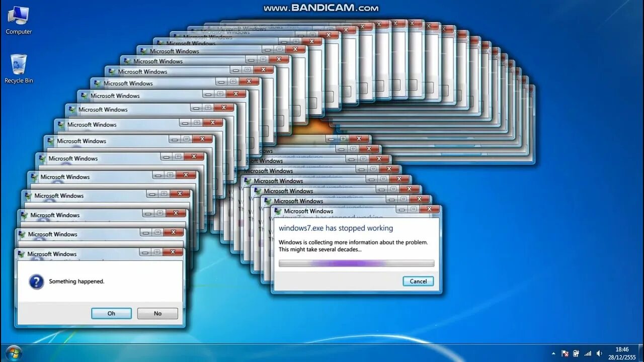Click the Oh button in Something happened dialog
Screen dimensions: 644x362
(x=111, y=313)
